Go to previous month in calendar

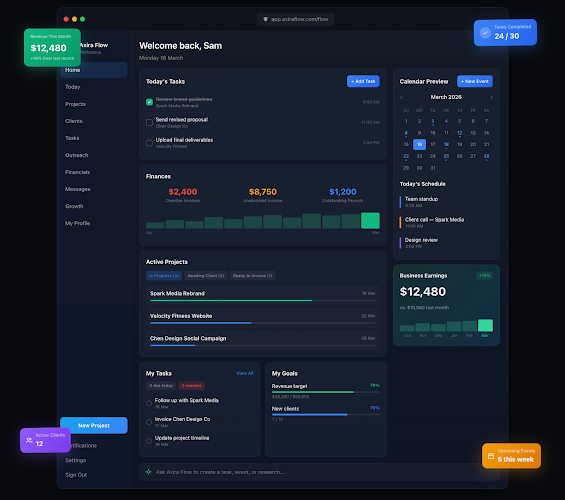[x=401, y=97]
